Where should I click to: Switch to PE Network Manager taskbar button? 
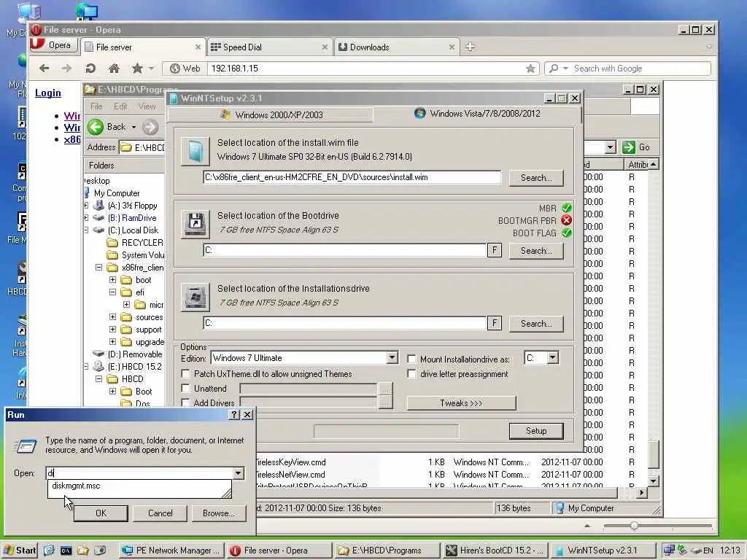[x=171, y=551]
